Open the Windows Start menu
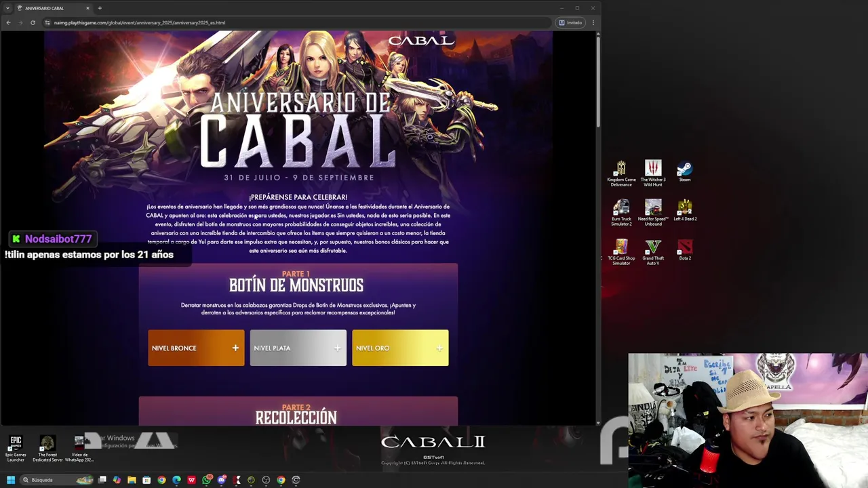The image size is (868, 488). 11,480
